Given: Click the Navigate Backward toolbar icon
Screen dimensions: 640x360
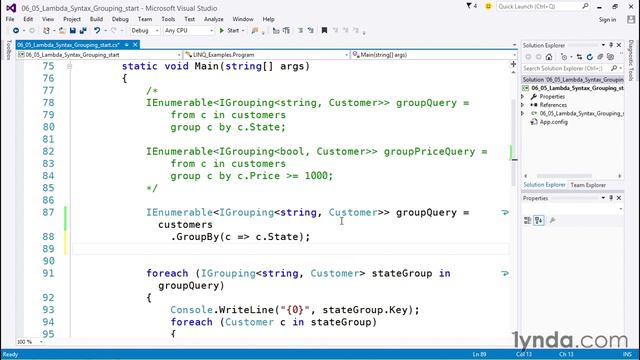Looking at the screenshot, I should pyautogui.click(x=16, y=31).
